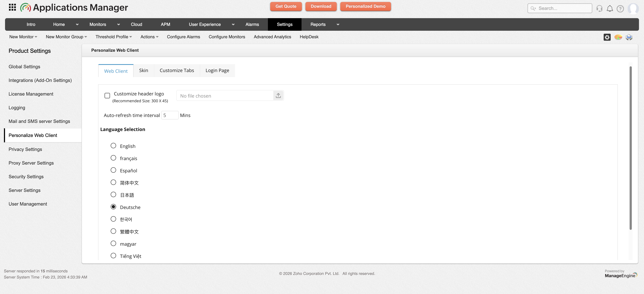
Task: Open help using the question mark icon
Action: point(620,8)
